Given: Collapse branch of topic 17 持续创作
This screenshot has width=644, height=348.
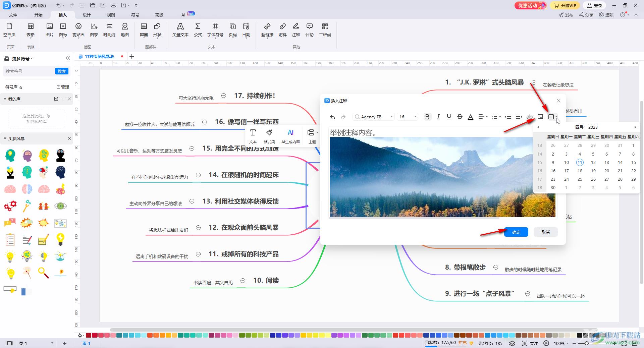Looking at the screenshot, I should [224, 96].
